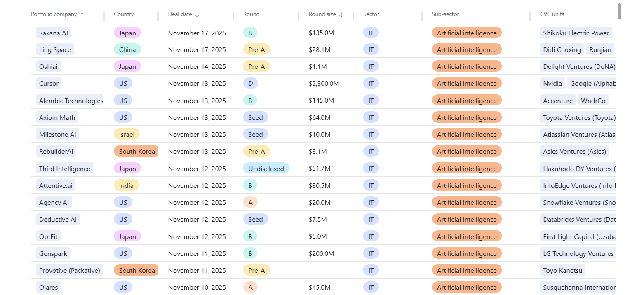644x295 pixels.
Task: Select the Didi Chuxing investor tag
Action: [562, 50]
